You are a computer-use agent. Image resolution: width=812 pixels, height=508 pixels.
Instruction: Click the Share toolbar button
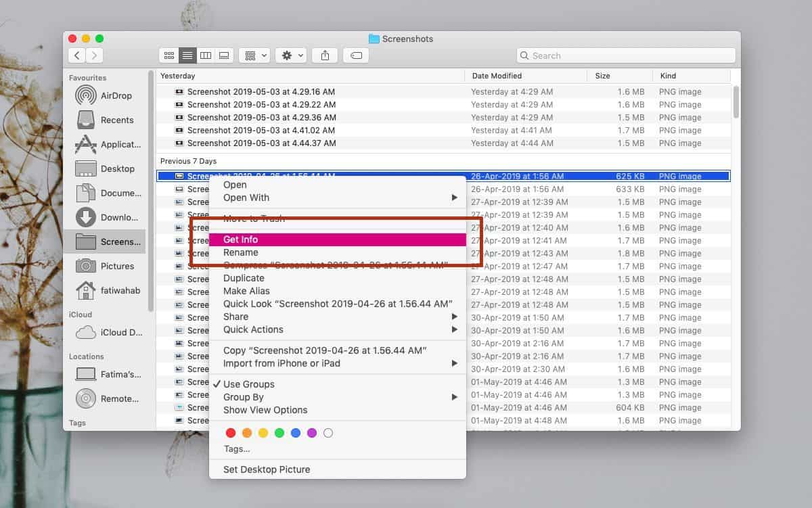(325, 55)
